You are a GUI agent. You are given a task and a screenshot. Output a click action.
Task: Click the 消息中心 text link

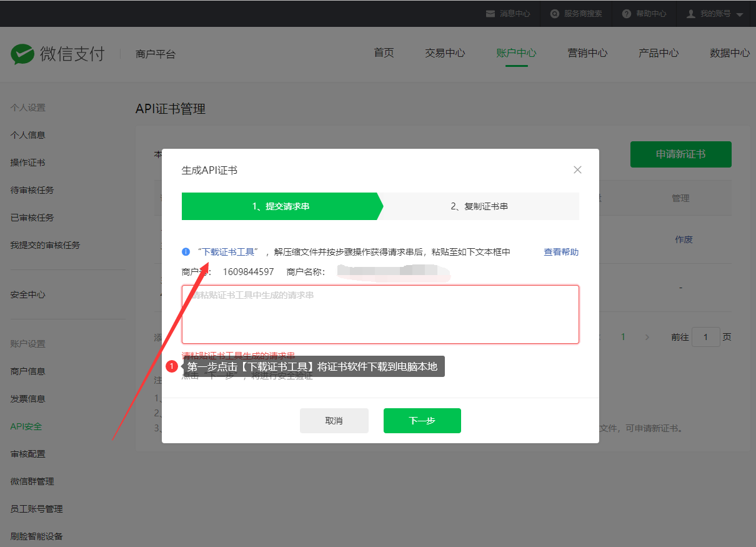pyautogui.click(x=515, y=14)
